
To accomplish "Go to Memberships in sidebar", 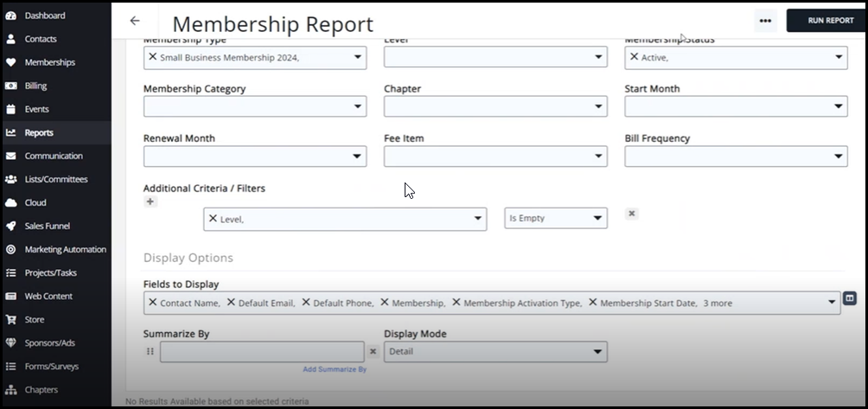I will click(49, 62).
